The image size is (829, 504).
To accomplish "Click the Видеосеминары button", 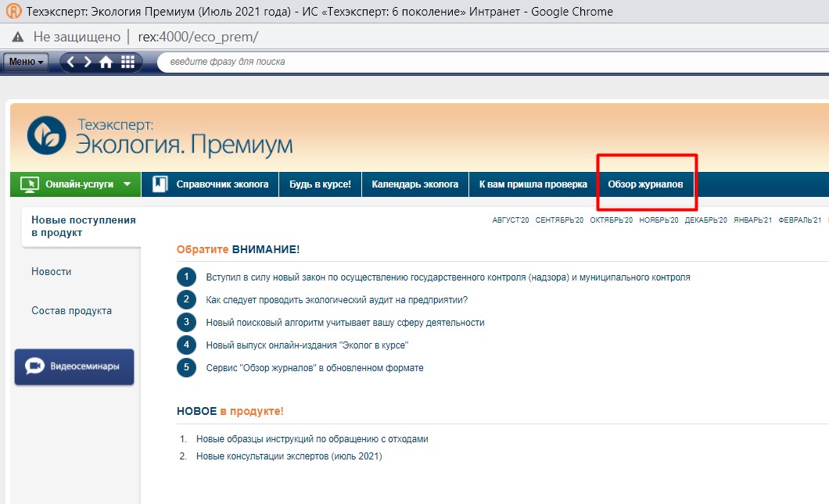I will 74,366.
